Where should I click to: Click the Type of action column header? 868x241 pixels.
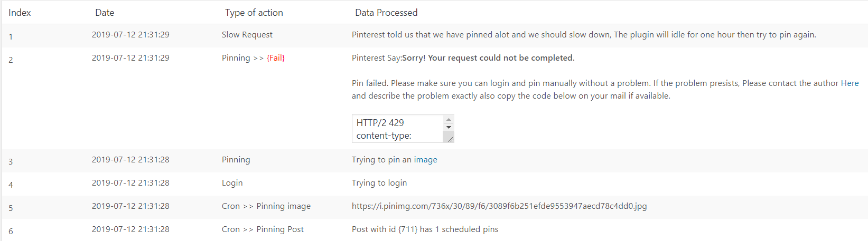(254, 13)
